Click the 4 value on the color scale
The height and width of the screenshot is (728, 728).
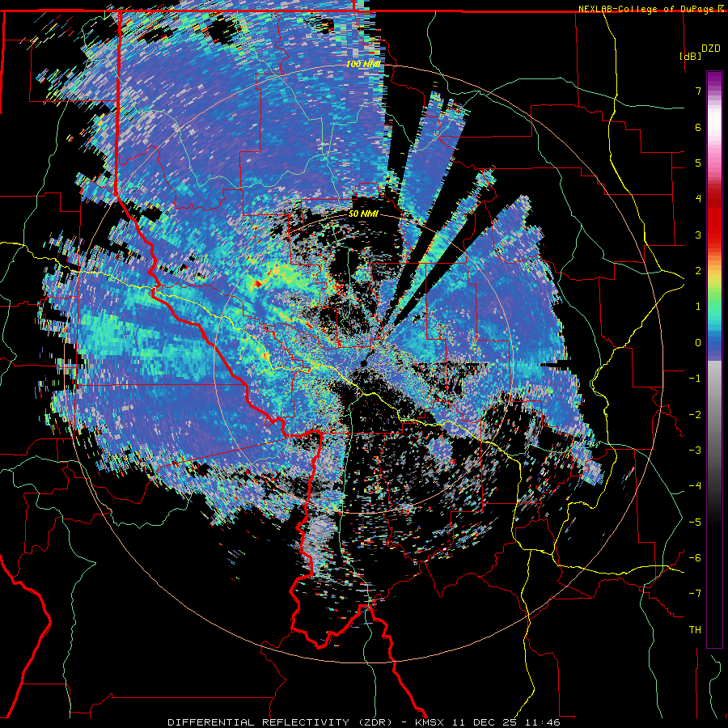coord(698,199)
